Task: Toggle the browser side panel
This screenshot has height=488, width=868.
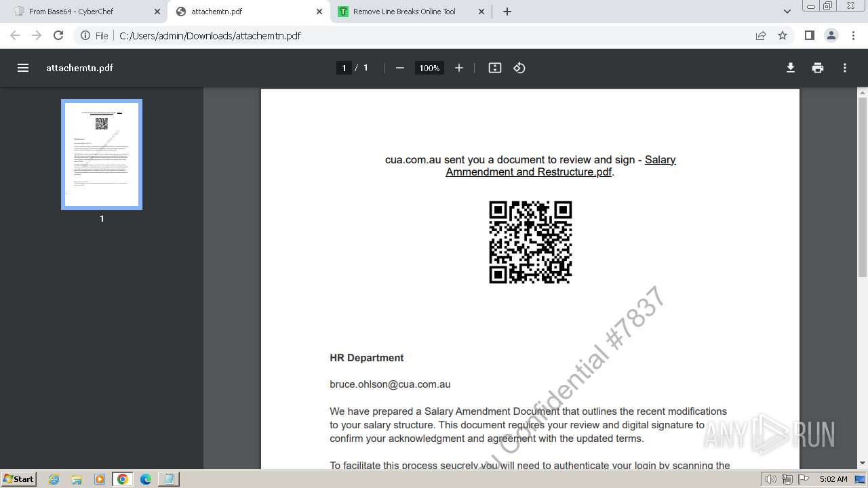Action: [809, 35]
